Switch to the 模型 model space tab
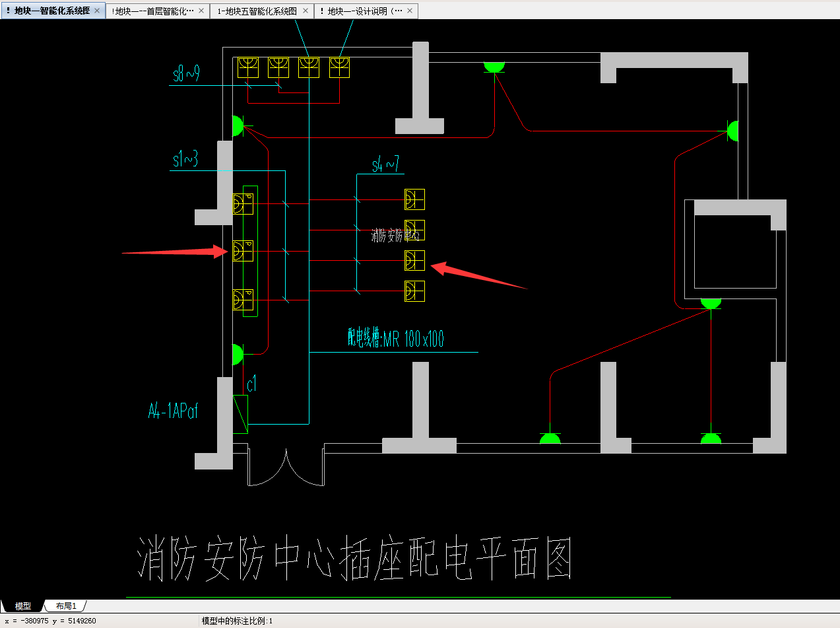Viewport: 840px width, 628px height. point(23,606)
